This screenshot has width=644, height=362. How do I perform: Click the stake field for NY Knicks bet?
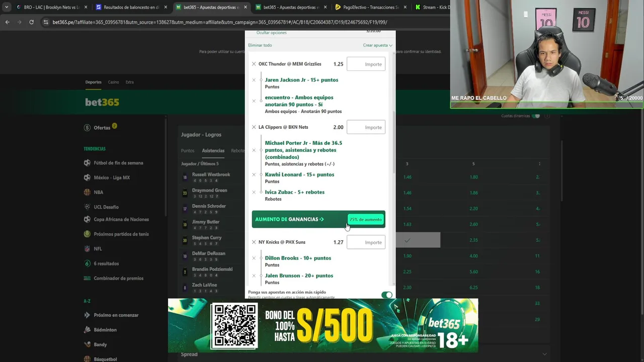click(366, 242)
